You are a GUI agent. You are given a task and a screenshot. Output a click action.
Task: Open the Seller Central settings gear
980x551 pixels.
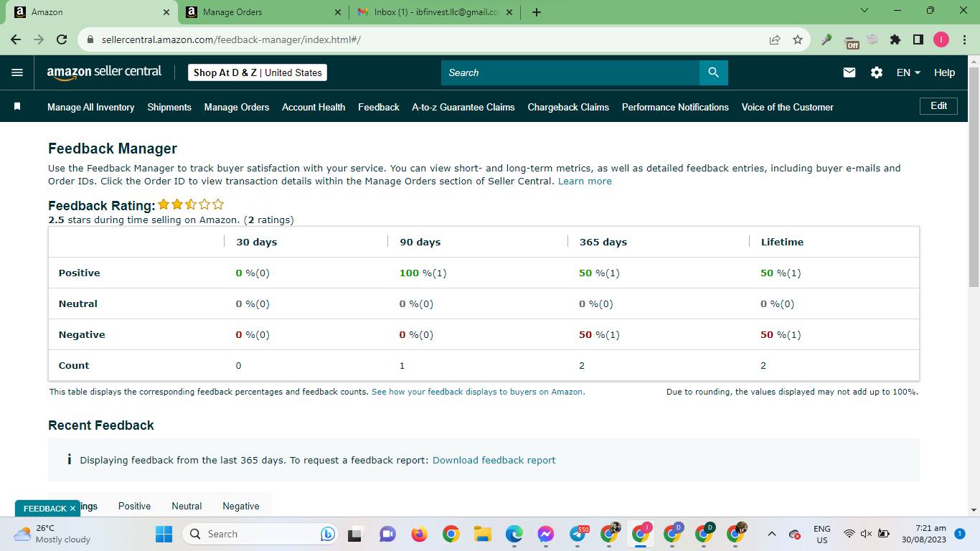877,72
